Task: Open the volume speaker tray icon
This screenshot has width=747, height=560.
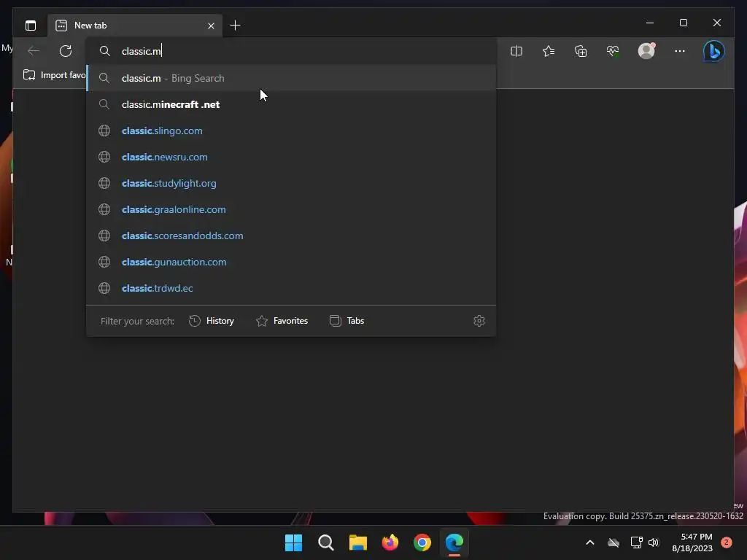Action: tap(654, 542)
